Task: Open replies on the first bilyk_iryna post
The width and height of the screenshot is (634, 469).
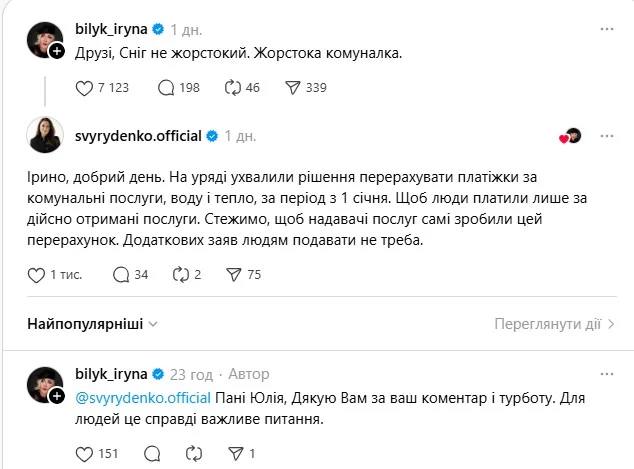Action: point(166,88)
